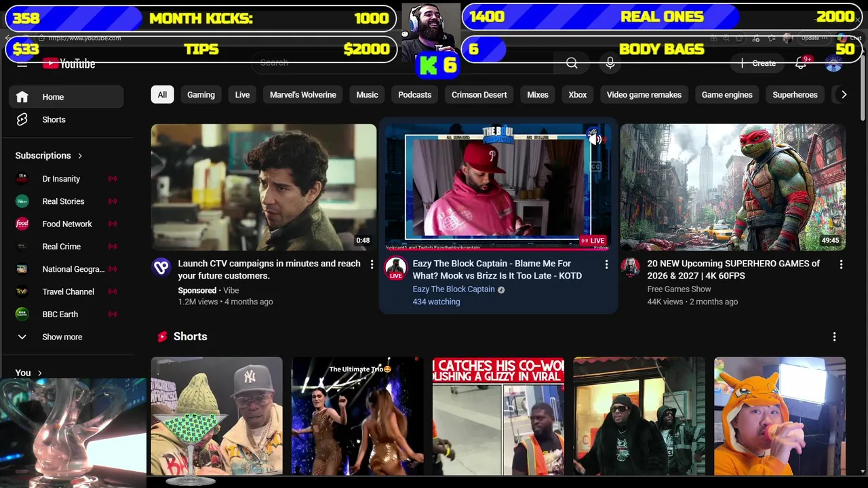
Task: Open options for the sponsored Vibe ad
Action: click(x=372, y=264)
